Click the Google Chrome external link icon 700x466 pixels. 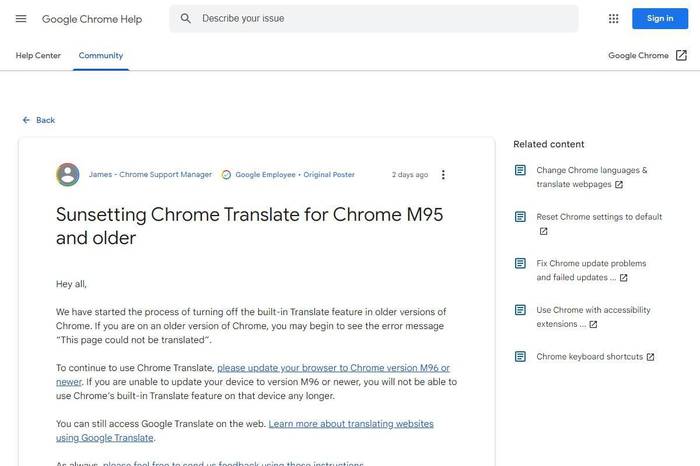[681, 55]
